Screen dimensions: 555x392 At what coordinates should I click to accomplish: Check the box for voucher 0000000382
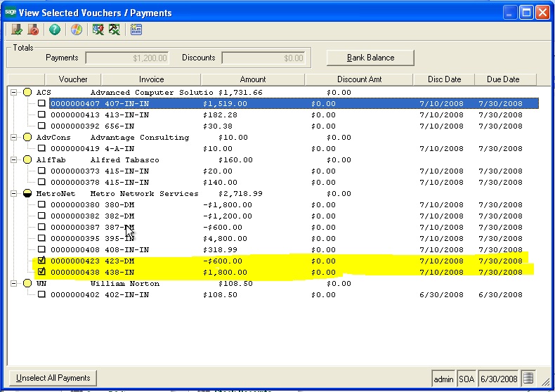[x=41, y=216]
